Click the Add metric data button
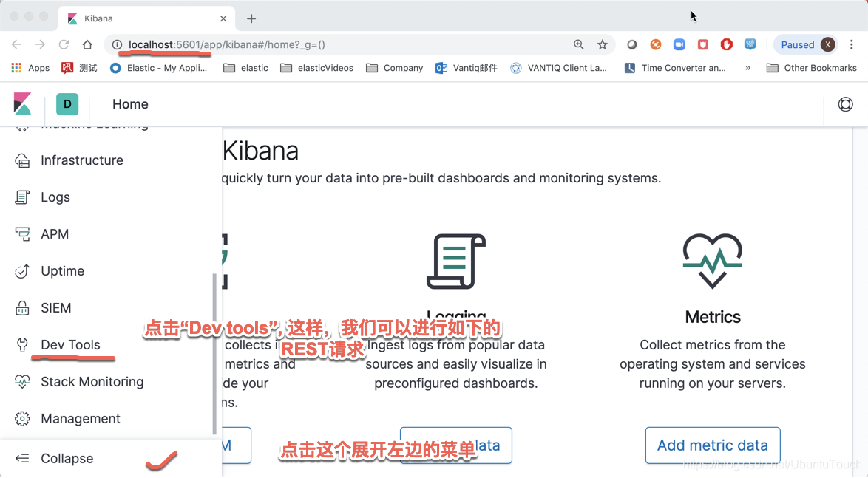Viewport: 868px width, 478px height. 713,445
